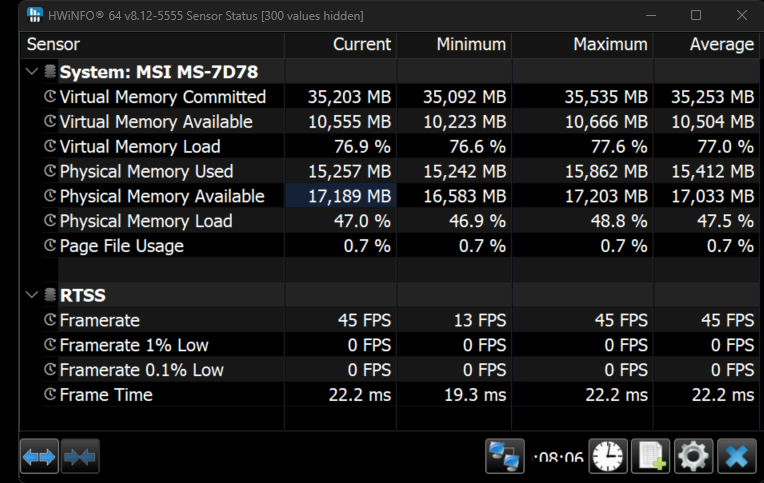The width and height of the screenshot is (764, 483).
Task: Click the 77.6 % maximum value
Action: [619, 147]
